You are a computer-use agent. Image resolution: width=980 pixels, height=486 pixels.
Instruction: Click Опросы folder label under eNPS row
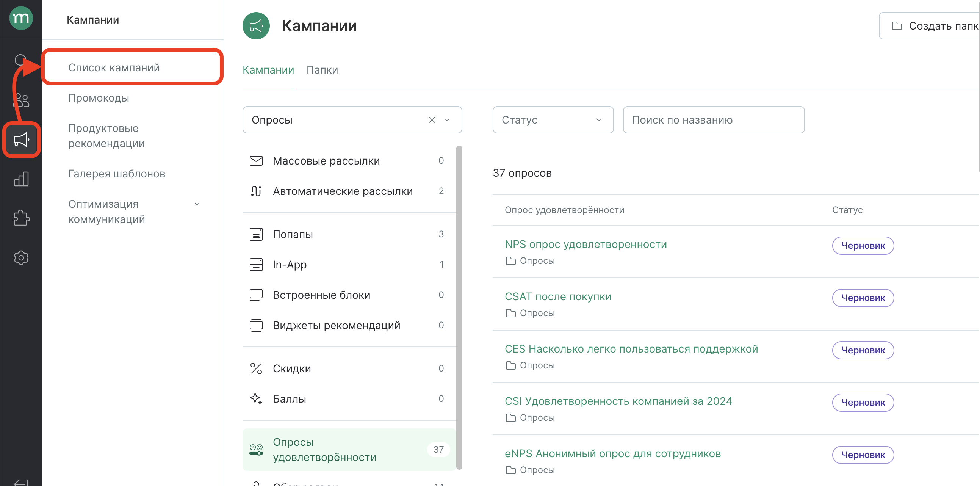537,470
